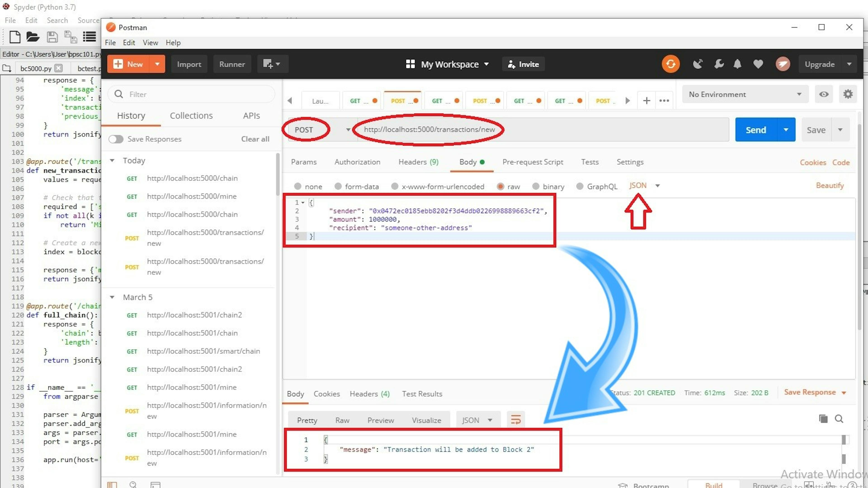Open the tab options ellipsis menu

tap(664, 101)
